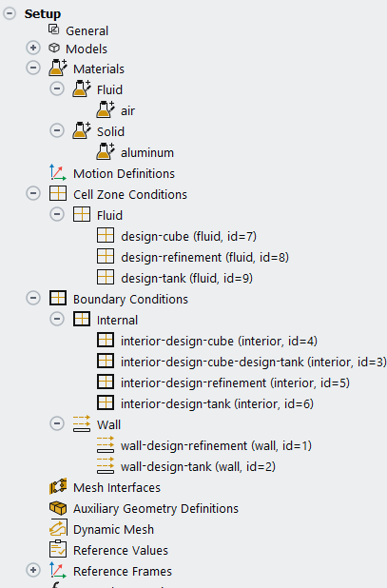387x588 pixels.
Task: Click the General settings icon
Action: (x=54, y=29)
